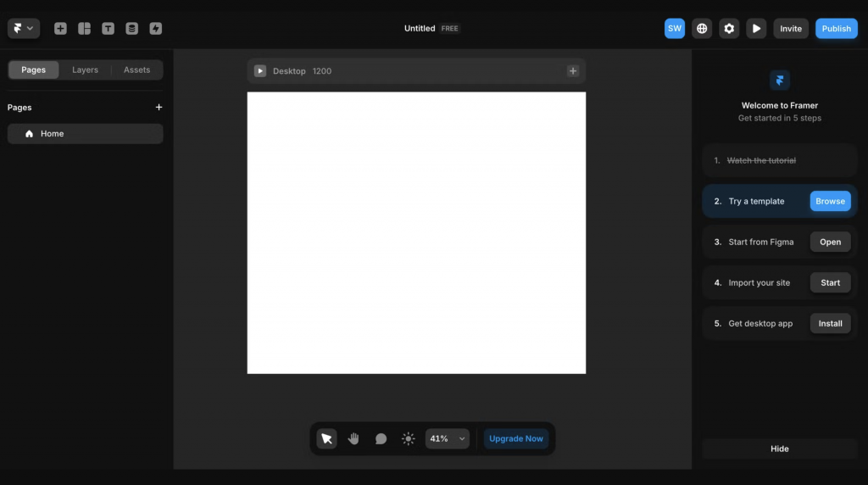Open the Framer logo main menu
Image resolution: width=868 pixels, height=485 pixels.
(x=23, y=28)
